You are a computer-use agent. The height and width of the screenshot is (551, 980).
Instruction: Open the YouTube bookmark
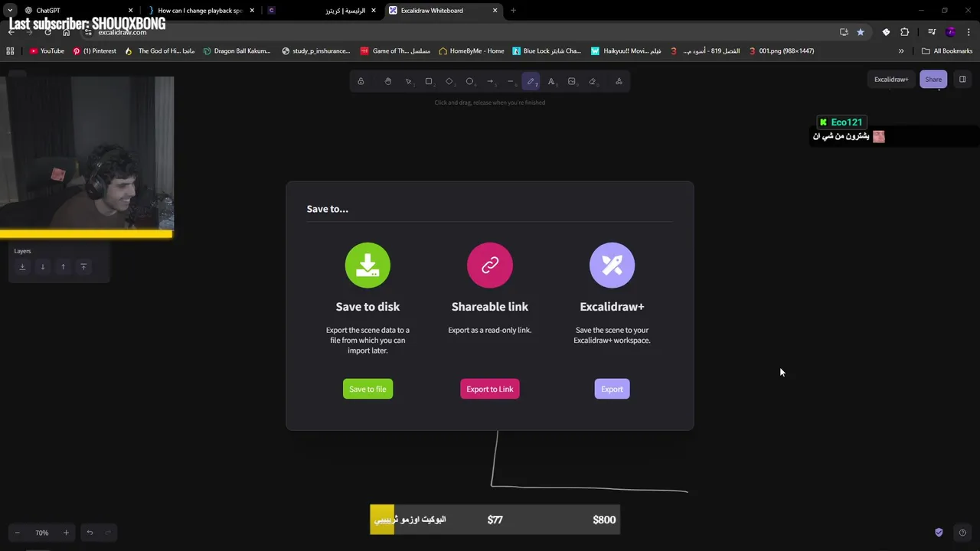tap(47, 51)
